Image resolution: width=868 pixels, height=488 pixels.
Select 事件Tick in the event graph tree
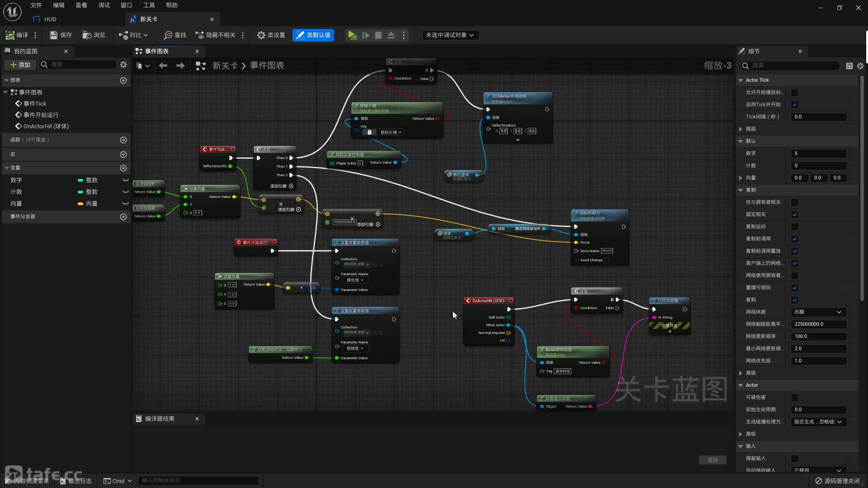pyautogui.click(x=35, y=104)
